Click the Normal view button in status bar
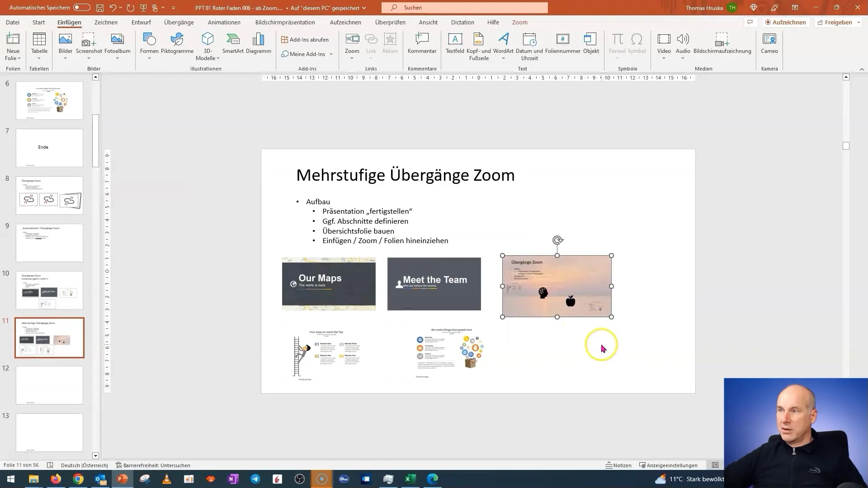Viewport: 868px width, 488px height. [x=715, y=465]
